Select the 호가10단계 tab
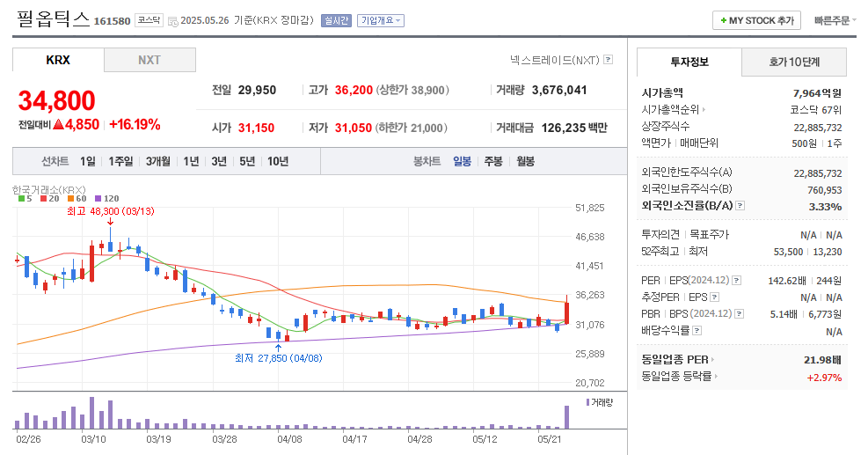 coord(794,62)
